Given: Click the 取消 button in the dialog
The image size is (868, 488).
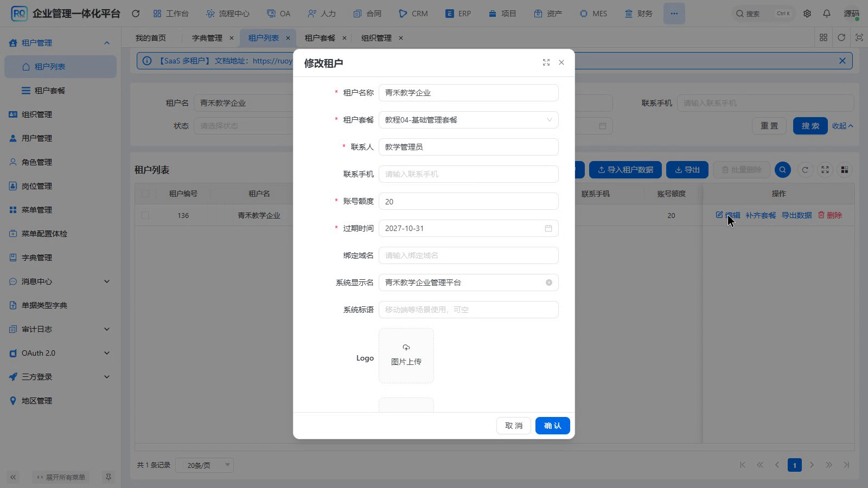Looking at the screenshot, I should (x=514, y=426).
